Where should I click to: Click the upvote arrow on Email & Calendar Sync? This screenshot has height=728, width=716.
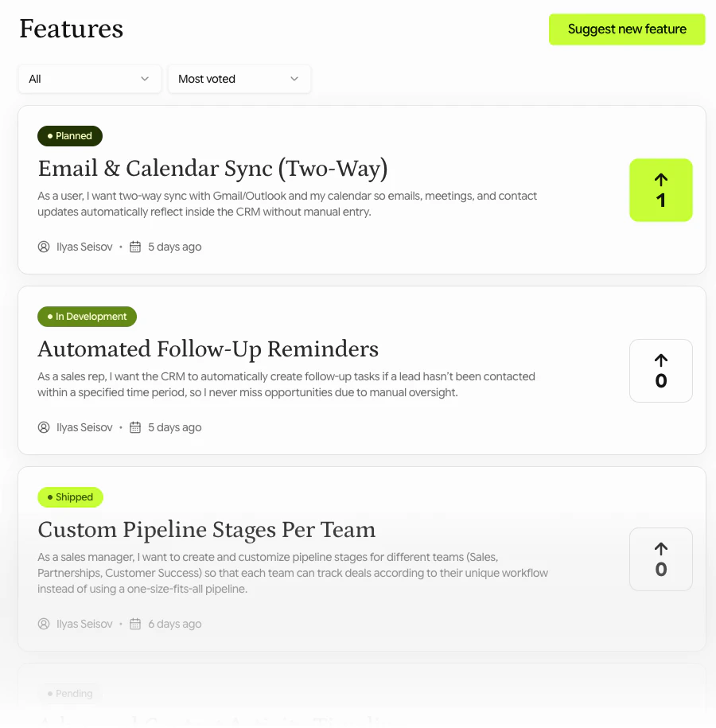coord(660,181)
